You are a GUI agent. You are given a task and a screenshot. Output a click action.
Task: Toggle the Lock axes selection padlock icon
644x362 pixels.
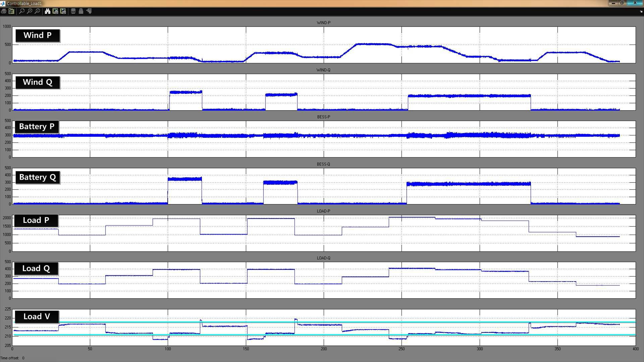click(x=81, y=11)
